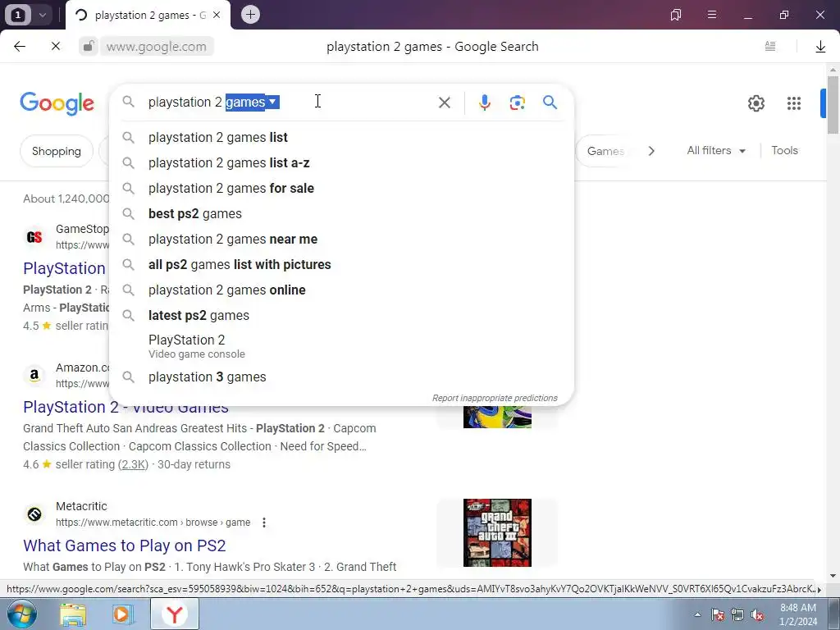
Task: Choose suggestion playstation 2 games for sale
Action: (341, 189)
